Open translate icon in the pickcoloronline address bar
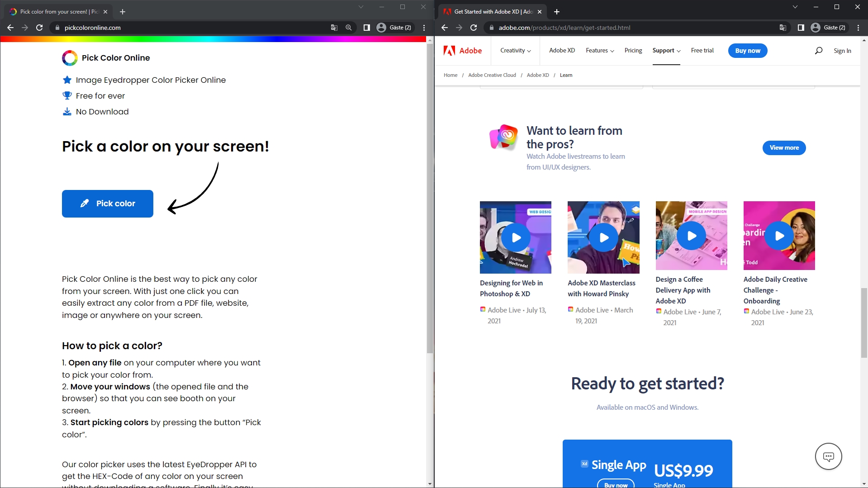This screenshot has width=868, height=488. [334, 28]
